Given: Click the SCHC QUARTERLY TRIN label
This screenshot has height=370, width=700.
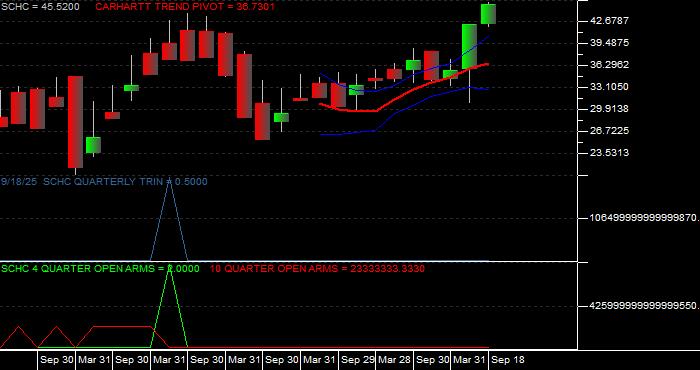Looking at the screenshot, I should tap(104, 182).
